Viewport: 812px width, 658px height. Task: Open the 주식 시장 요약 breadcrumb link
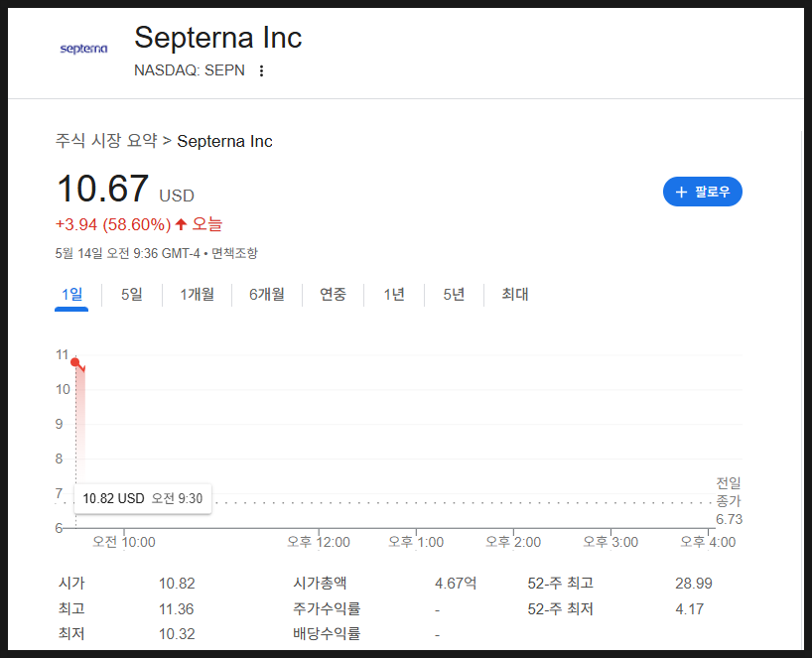point(106,141)
